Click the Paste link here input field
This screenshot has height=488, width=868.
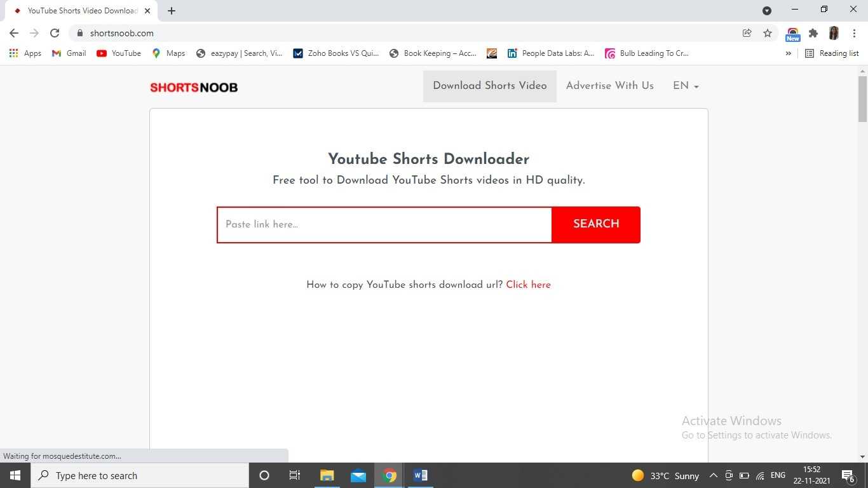(384, 224)
